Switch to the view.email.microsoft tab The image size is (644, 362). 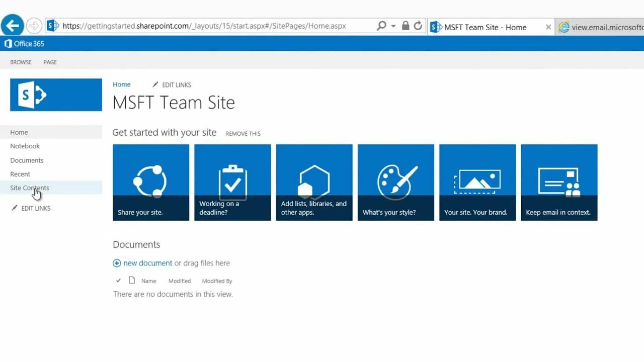600,27
